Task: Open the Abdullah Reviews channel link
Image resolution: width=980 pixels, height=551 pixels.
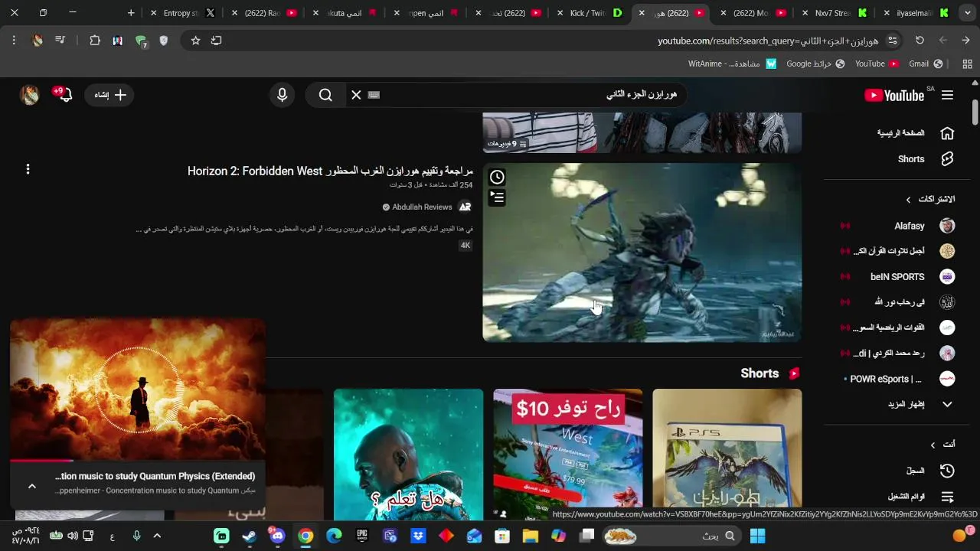Action: pyautogui.click(x=422, y=207)
